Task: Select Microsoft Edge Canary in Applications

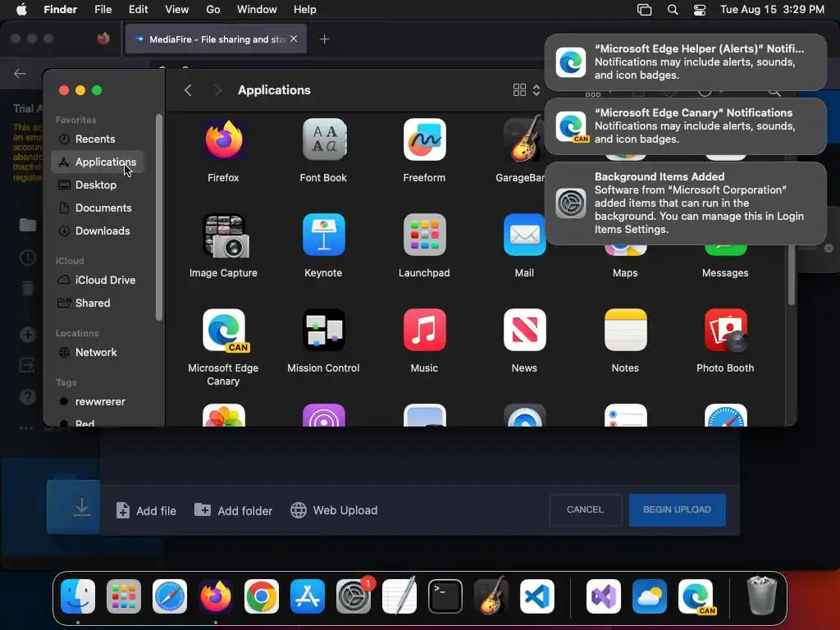Action: tap(223, 331)
